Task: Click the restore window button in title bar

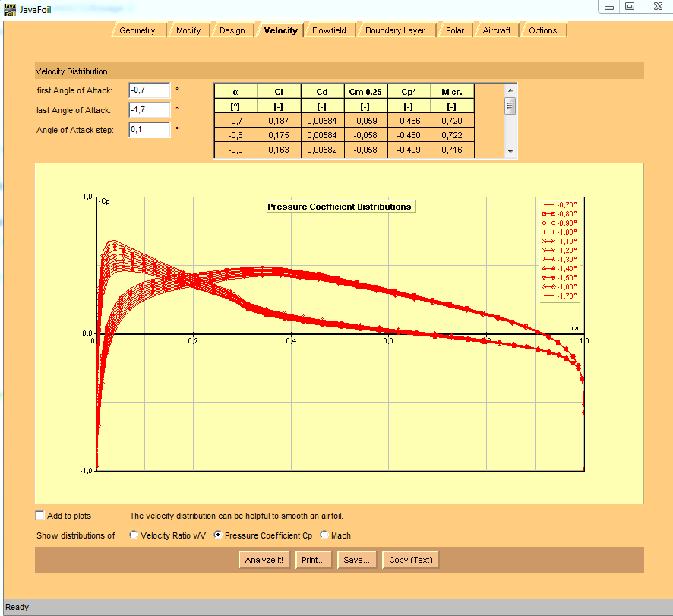Action: point(630,6)
